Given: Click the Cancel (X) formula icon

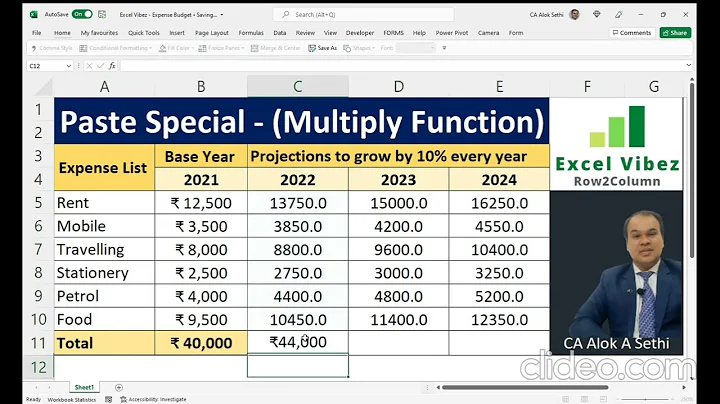Looking at the screenshot, I should click(x=89, y=66).
